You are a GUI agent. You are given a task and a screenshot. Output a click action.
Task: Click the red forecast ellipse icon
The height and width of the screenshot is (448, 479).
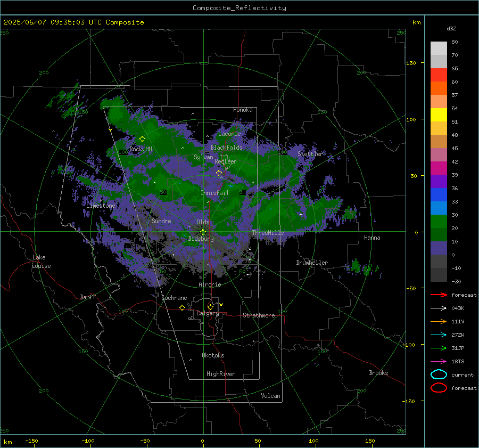(x=439, y=388)
